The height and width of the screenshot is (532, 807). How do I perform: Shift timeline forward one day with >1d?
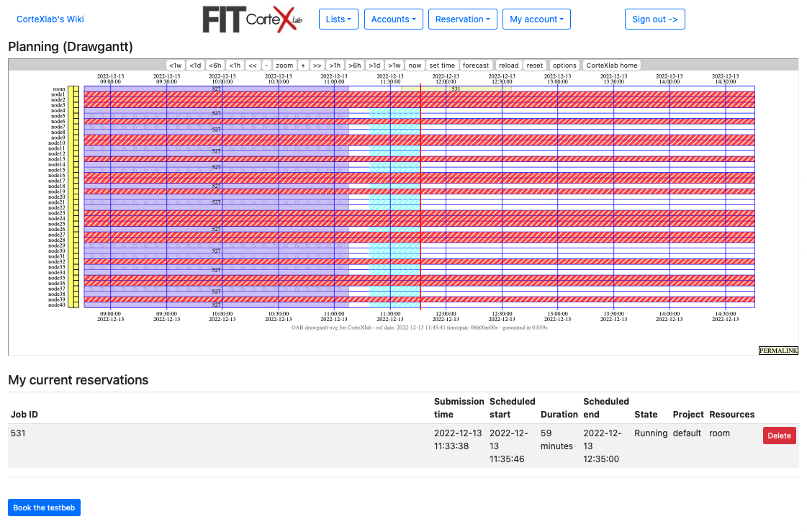click(x=374, y=66)
